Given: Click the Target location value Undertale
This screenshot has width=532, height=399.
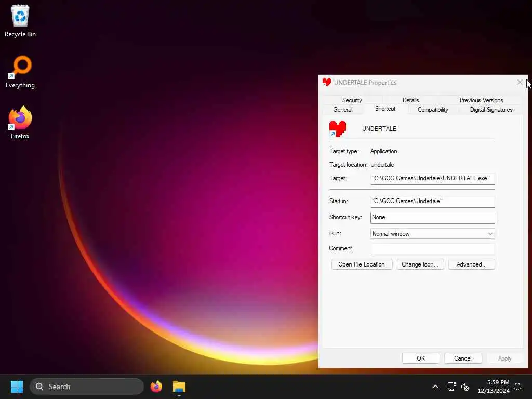Looking at the screenshot, I should pyautogui.click(x=382, y=165).
